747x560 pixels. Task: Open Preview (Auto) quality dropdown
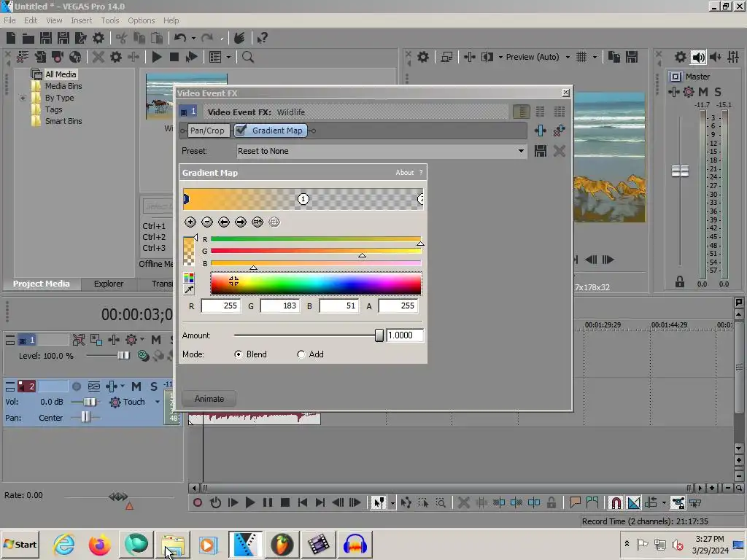[568, 57]
